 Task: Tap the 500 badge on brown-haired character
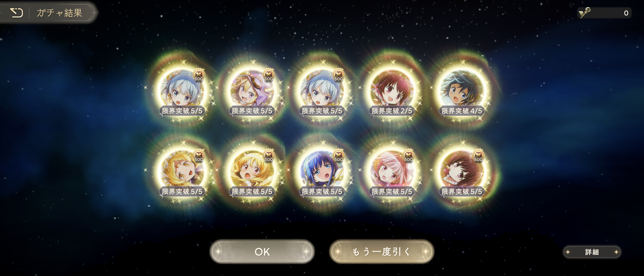click(478, 156)
